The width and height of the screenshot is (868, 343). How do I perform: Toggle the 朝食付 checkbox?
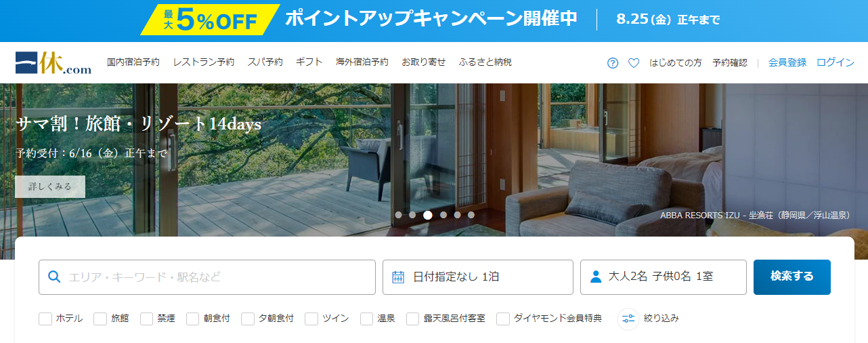(193, 319)
